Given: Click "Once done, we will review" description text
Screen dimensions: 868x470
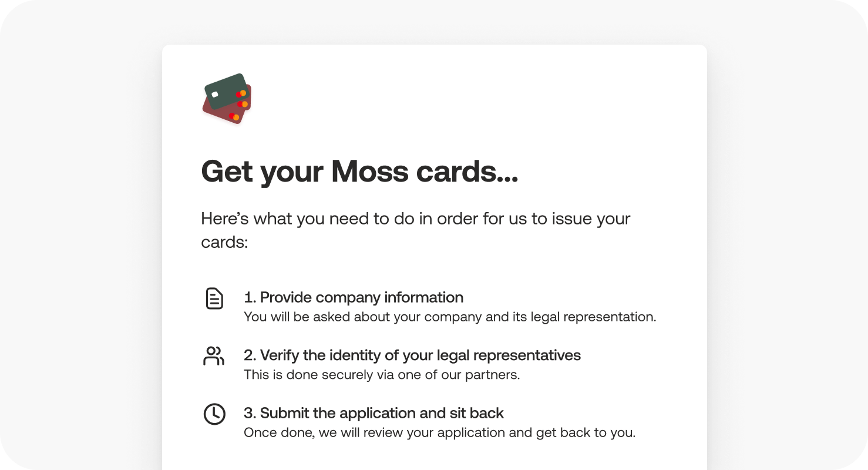Looking at the screenshot, I should [439, 433].
